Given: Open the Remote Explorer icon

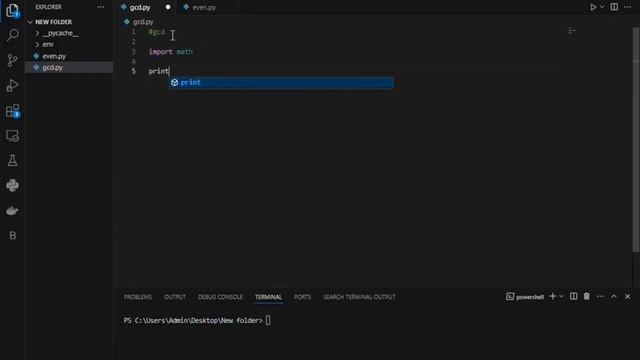Looking at the screenshot, I should click(x=12, y=136).
